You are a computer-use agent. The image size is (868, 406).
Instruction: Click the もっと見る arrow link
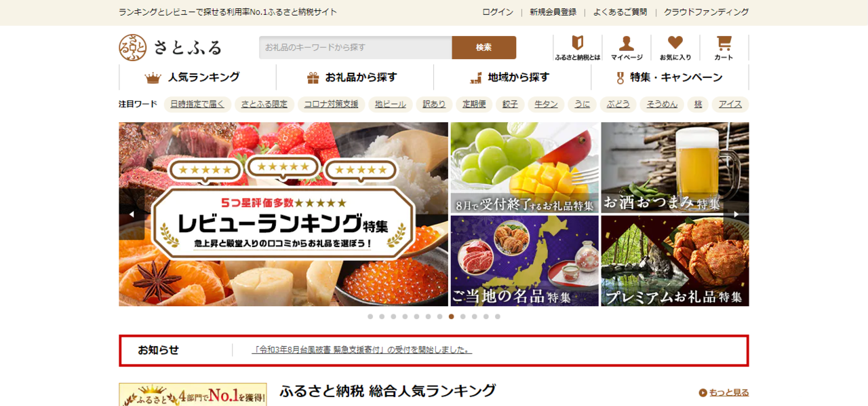(724, 392)
